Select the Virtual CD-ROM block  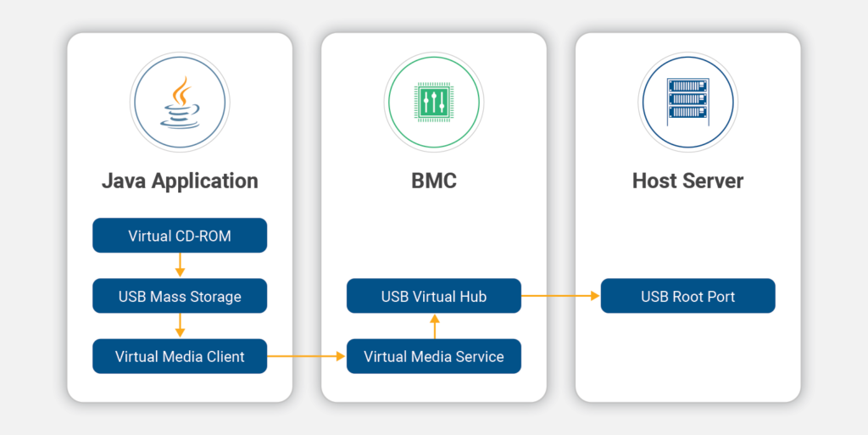(x=180, y=236)
